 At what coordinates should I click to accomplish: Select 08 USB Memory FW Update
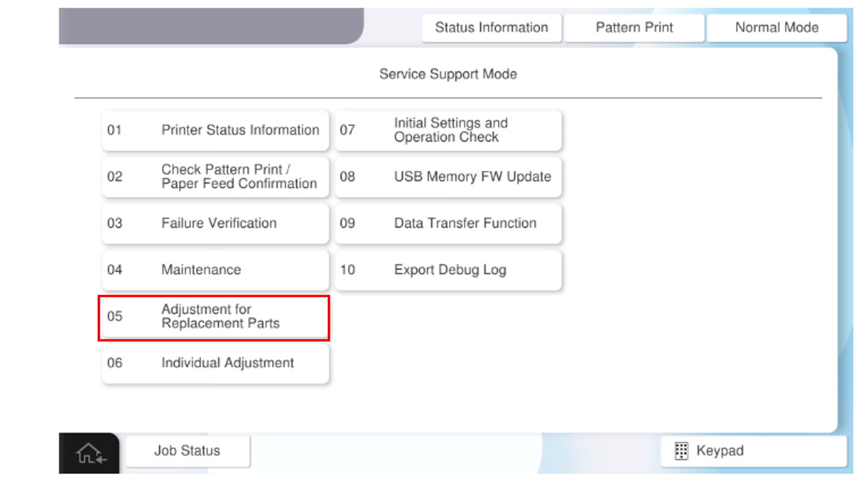(x=448, y=177)
